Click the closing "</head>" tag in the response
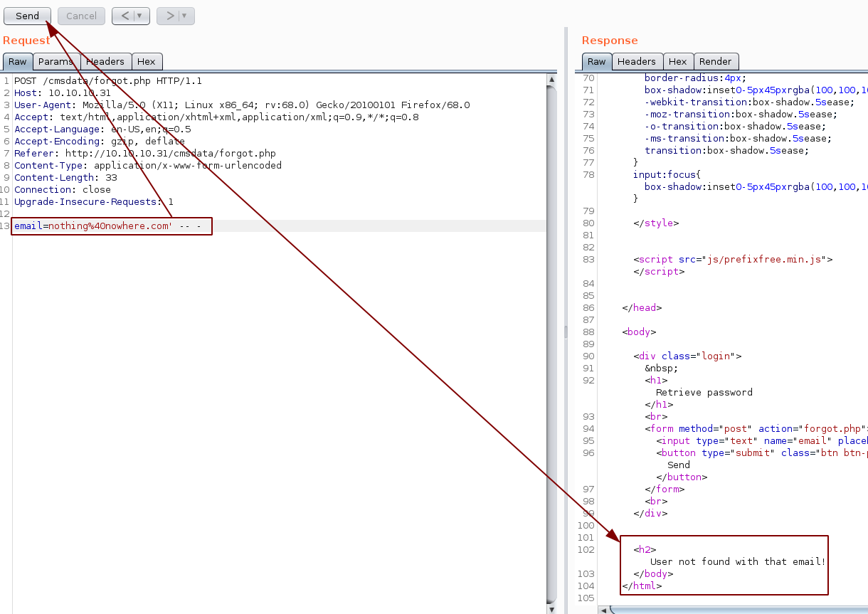Viewport: 868px width, 614px height. click(642, 308)
